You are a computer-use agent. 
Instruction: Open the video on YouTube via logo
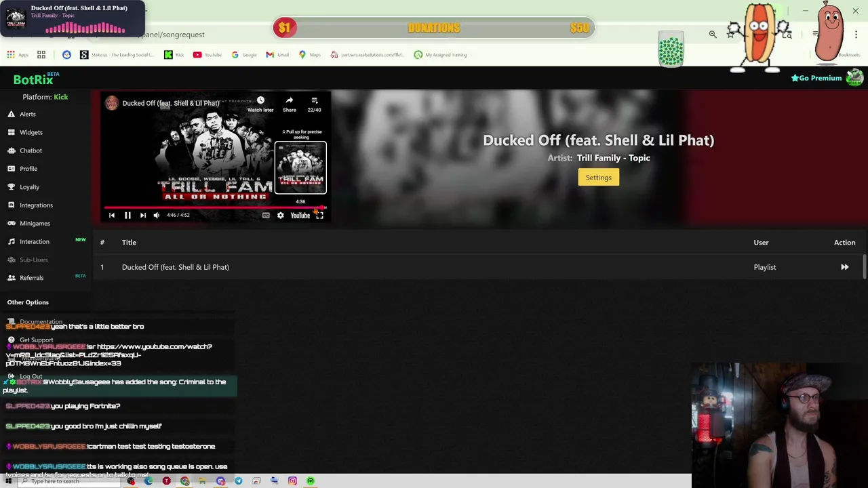[x=300, y=216]
